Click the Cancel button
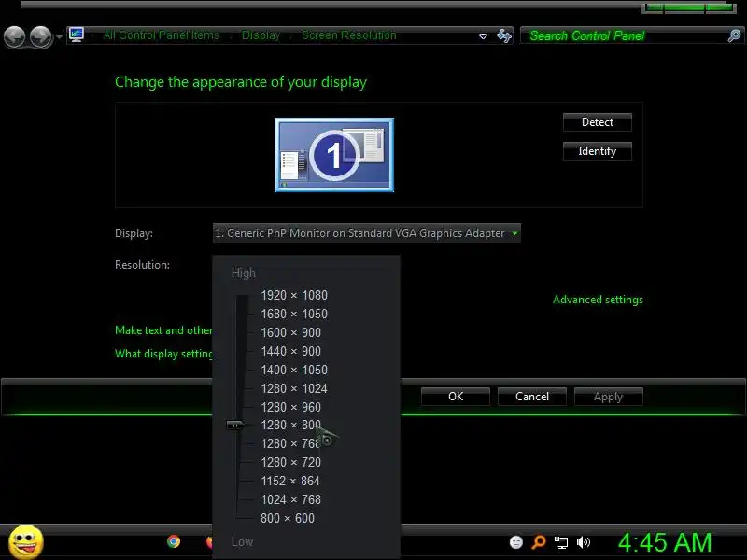The width and height of the screenshot is (747, 560). pyautogui.click(x=532, y=397)
